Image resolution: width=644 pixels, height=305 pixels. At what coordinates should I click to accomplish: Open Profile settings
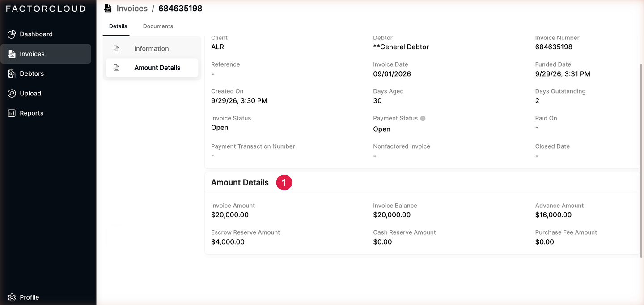(x=46, y=297)
